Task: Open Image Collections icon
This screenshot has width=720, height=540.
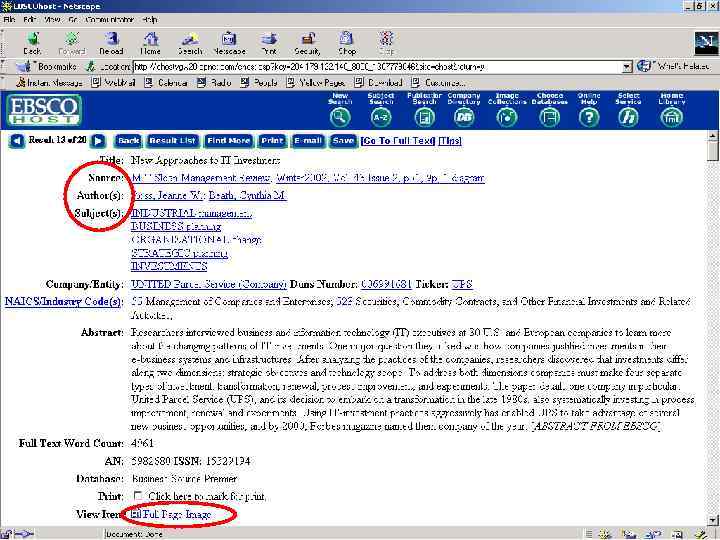Action: click(507, 117)
